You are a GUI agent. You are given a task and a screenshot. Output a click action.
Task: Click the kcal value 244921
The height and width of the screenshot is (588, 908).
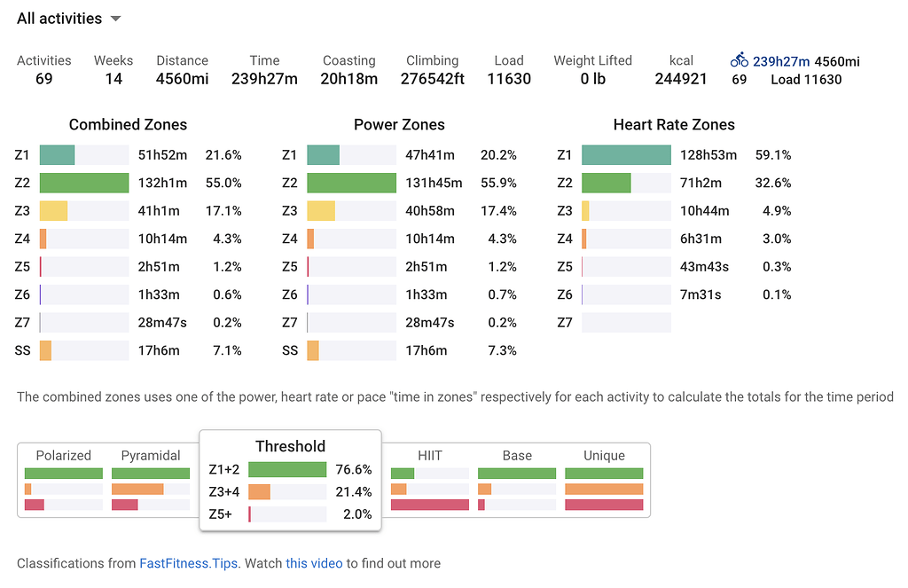[x=680, y=79]
